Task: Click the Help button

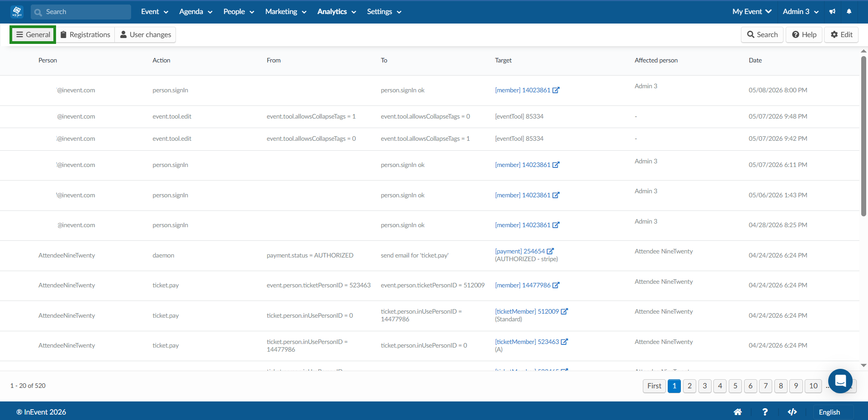Action: [804, 34]
